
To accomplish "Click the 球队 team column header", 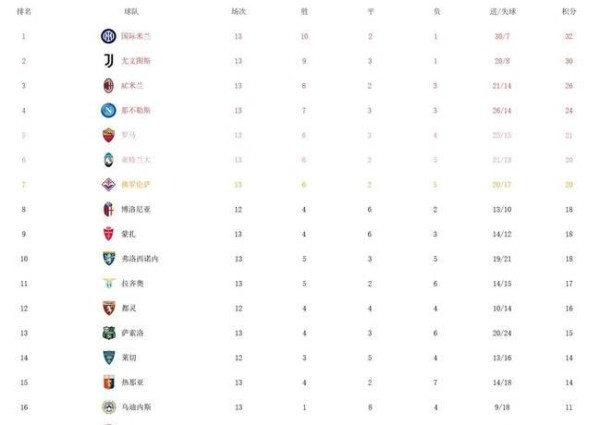I will (x=132, y=11).
